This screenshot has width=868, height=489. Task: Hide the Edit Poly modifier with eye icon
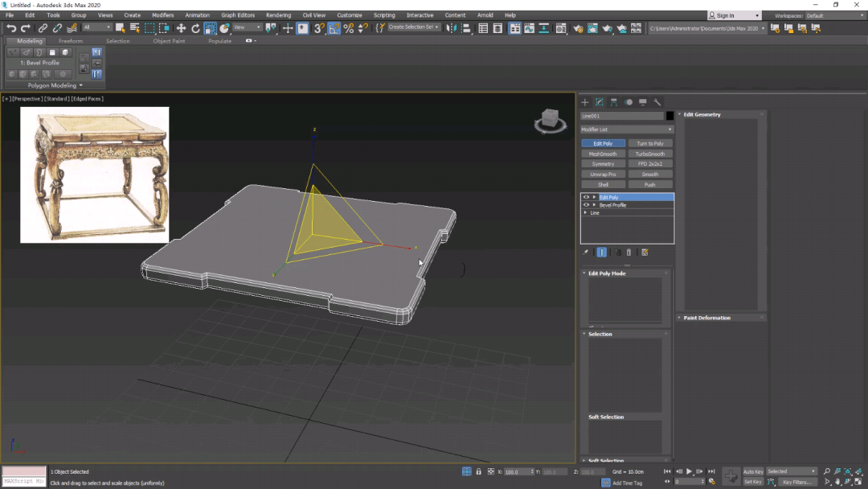pyautogui.click(x=586, y=197)
